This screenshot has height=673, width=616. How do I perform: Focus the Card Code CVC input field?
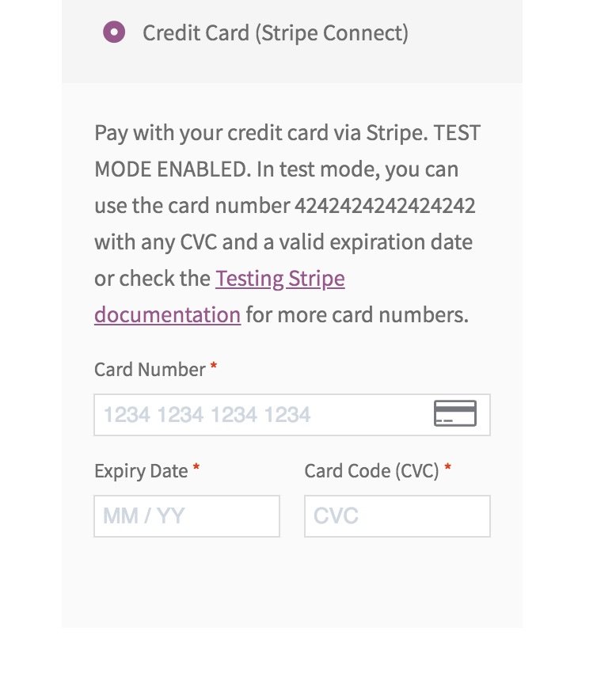pyautogui.click(x=397, y=516)
